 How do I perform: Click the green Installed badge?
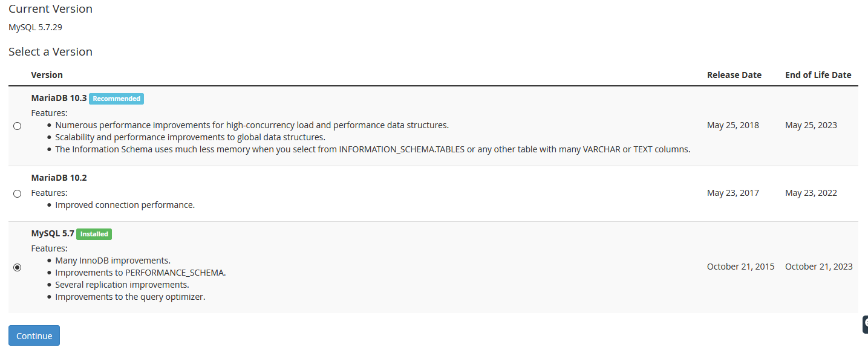94,234
